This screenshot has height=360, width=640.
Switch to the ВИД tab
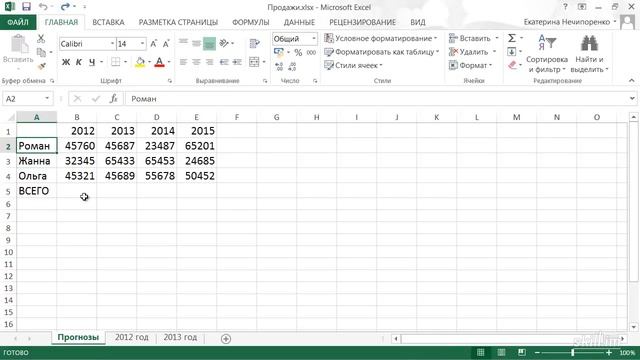(x=418, y=22)
